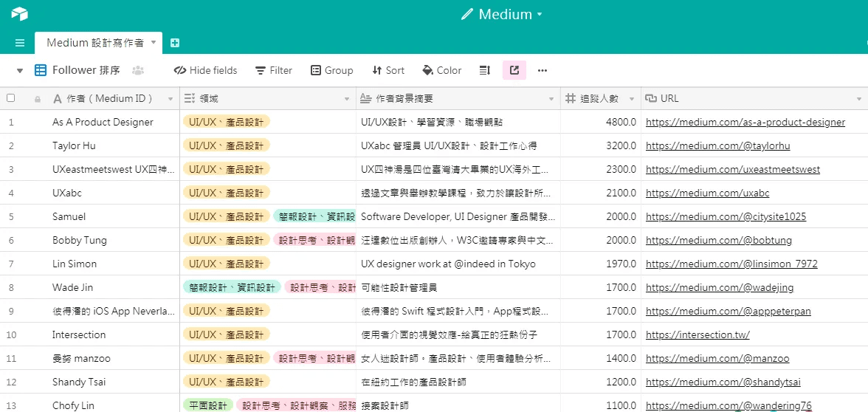Viewport: 868px width, 412px height.
Task: Select row number 13 for Chofy Lin
Action: click(12, 405)
